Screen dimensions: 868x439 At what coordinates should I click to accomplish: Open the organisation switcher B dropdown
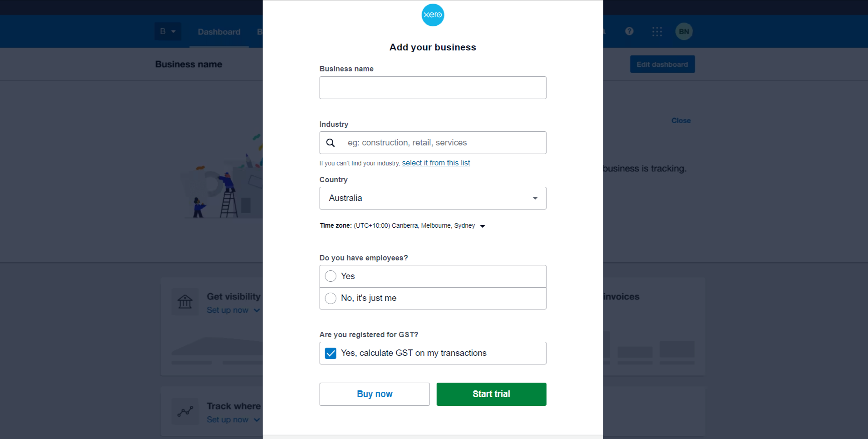click(168, 31)
